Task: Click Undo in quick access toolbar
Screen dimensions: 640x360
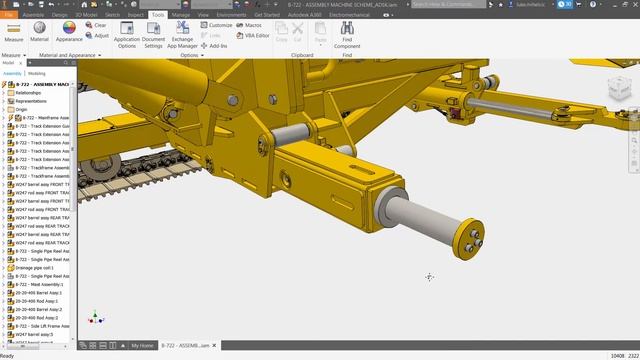Action: [51, 4]
